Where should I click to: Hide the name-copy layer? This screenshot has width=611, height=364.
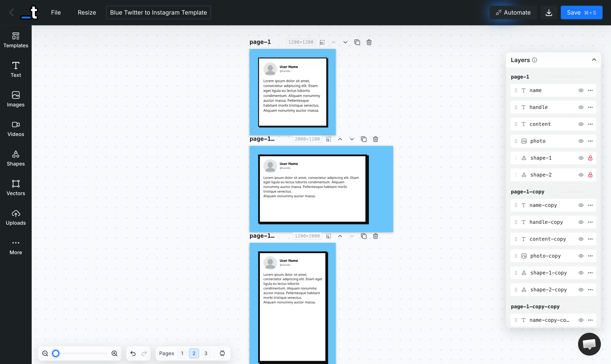tap(581, 205)
